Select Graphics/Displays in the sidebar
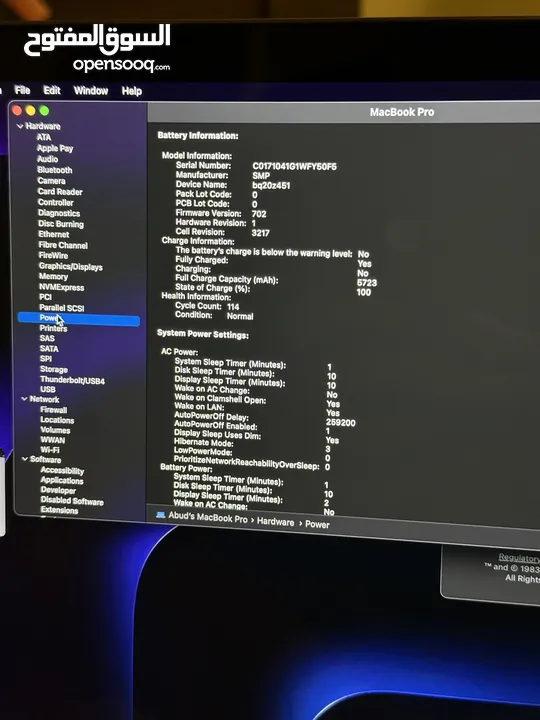 point(71,267)
